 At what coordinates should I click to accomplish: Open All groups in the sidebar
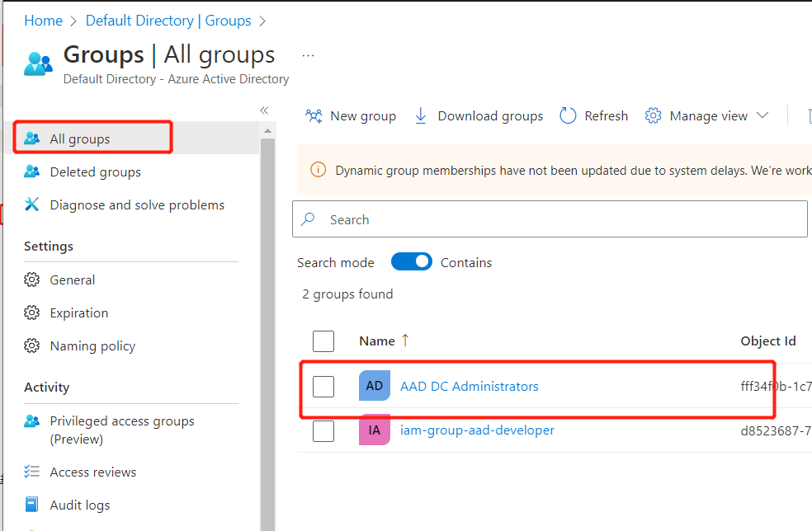click(131, 139)
